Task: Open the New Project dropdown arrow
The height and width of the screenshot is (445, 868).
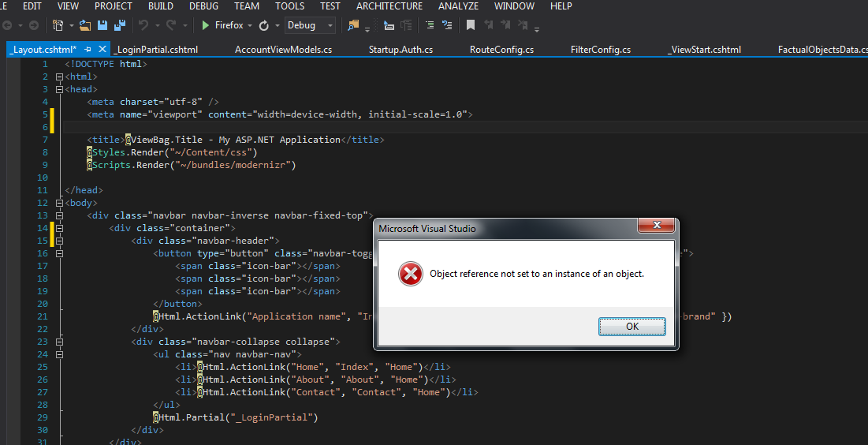Action: pos(72,25)
